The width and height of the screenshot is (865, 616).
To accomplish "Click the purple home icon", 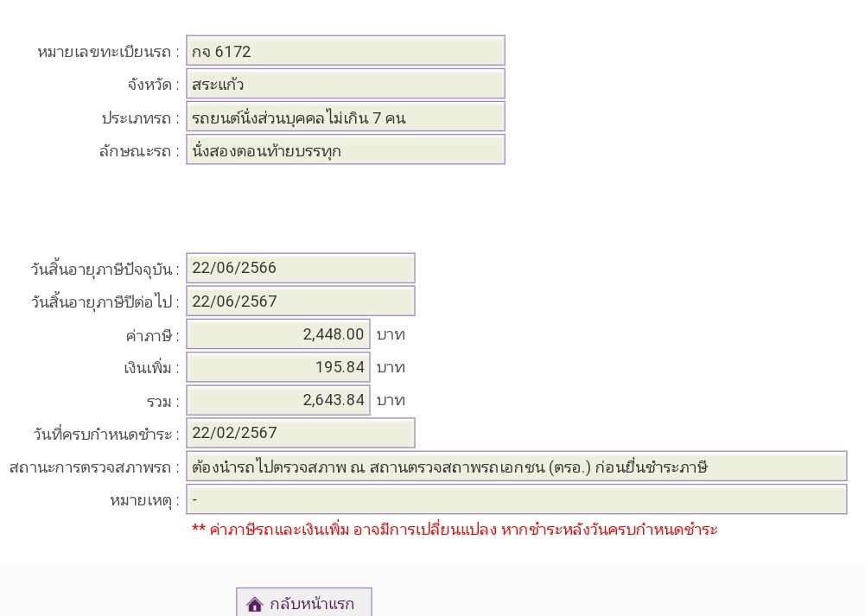I will [x=255, y=605].
